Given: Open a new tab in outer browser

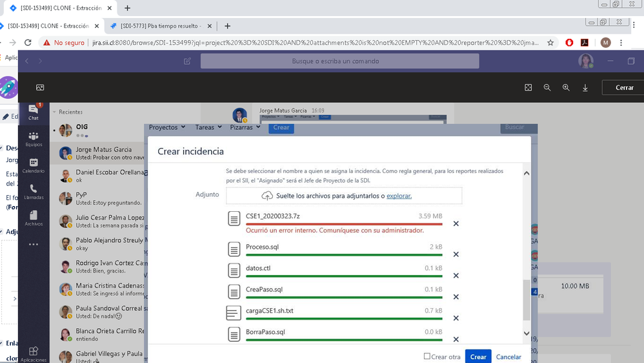Looking at the screenshot, I should (x=127, y=8).
